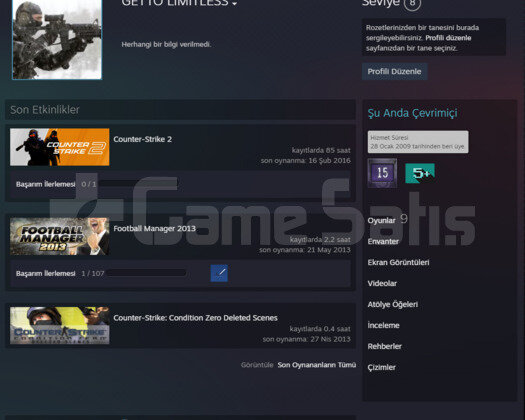Click the Football Manager achievement progress bar

pyautogui.click(x=147, y=273)
